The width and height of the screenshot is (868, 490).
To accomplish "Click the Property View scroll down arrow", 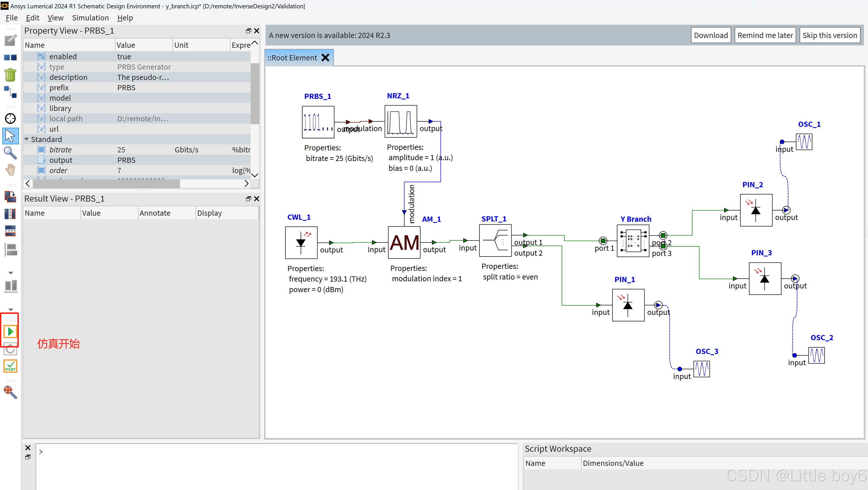I will [255, 175].
